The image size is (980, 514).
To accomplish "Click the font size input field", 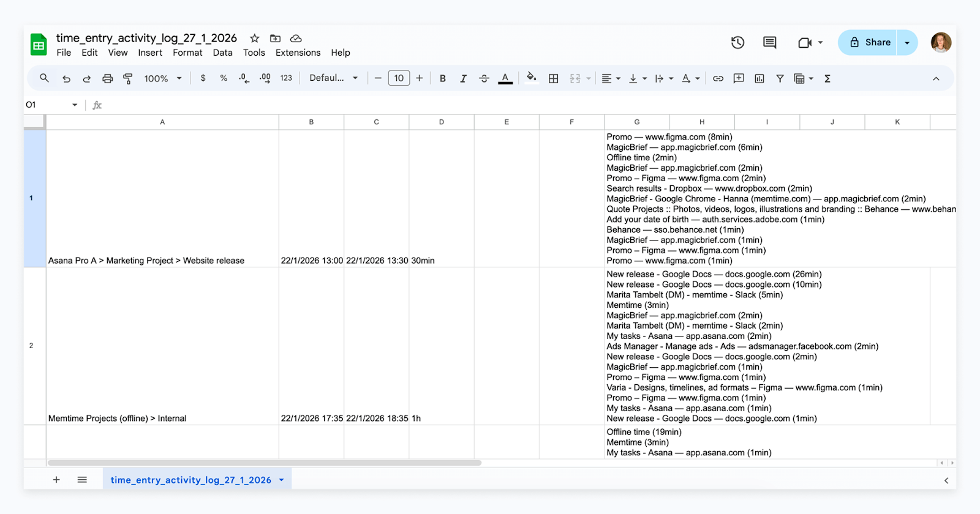I will (399, 78).
